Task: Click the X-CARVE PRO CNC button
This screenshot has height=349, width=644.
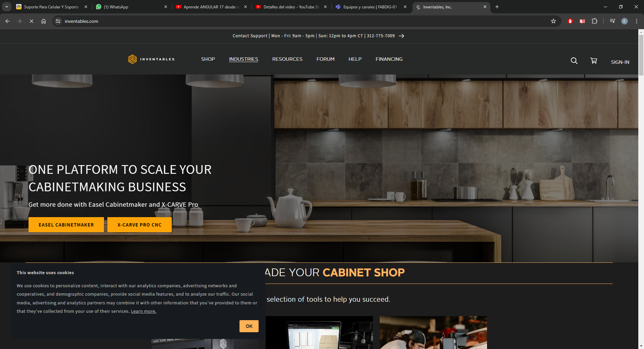Action: tap(140, 225)
